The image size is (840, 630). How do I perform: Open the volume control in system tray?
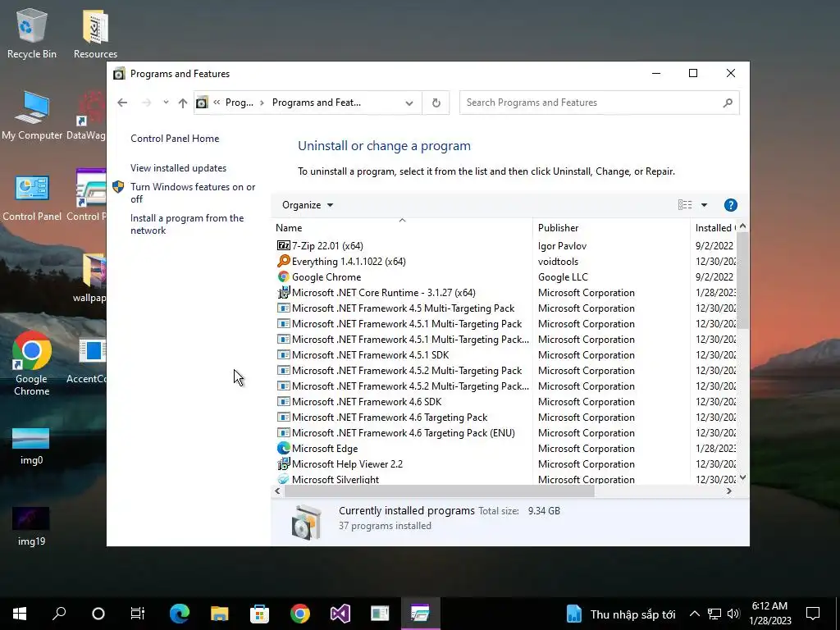[734, 614]
